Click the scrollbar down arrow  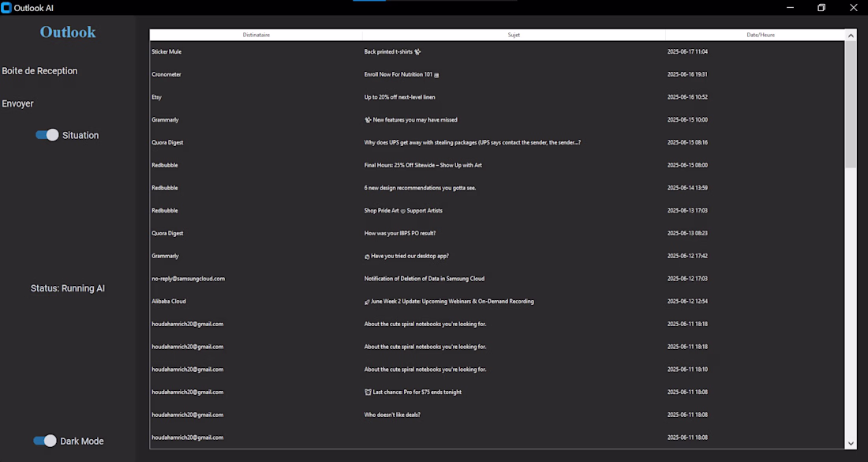tap(851, 443)
